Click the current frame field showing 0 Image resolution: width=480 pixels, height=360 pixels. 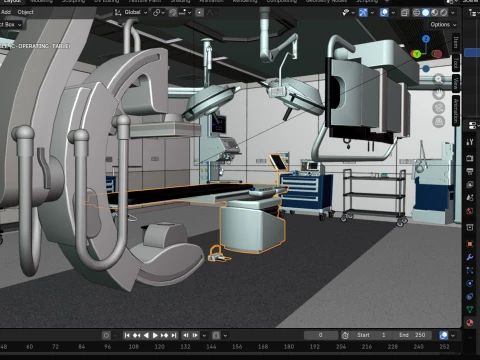(321, 335)
